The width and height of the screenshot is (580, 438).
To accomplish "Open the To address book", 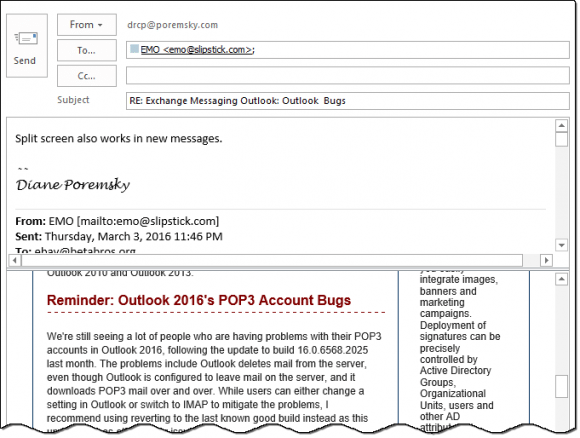I will click(x=87, y=50).
